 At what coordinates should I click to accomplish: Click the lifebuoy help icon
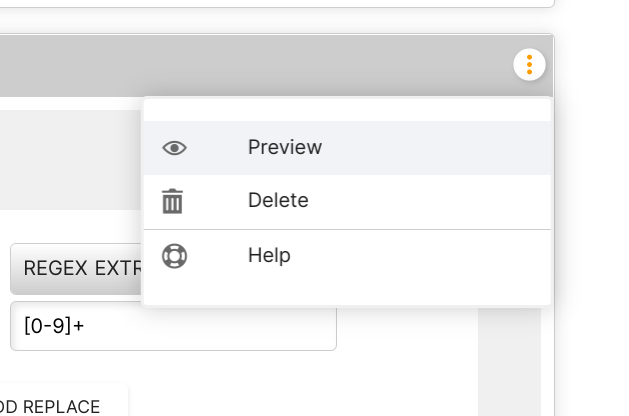tap(174, 256)
